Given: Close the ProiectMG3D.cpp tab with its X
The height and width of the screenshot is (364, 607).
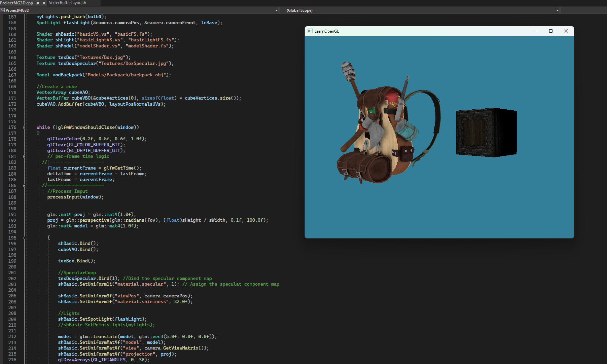Looking at the screenshot, I should tap(44, 3).
